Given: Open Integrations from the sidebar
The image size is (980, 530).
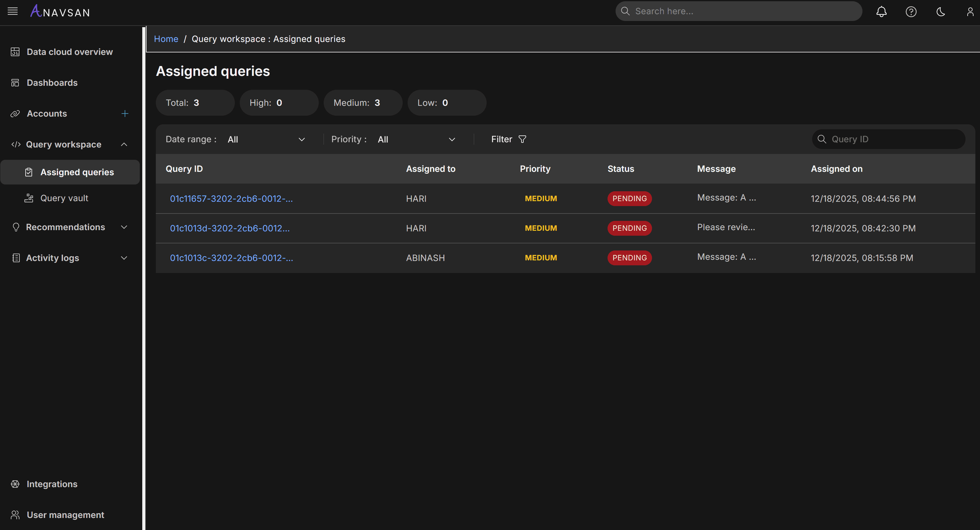Looking at the screenshot, I should [x=52, y=484].
